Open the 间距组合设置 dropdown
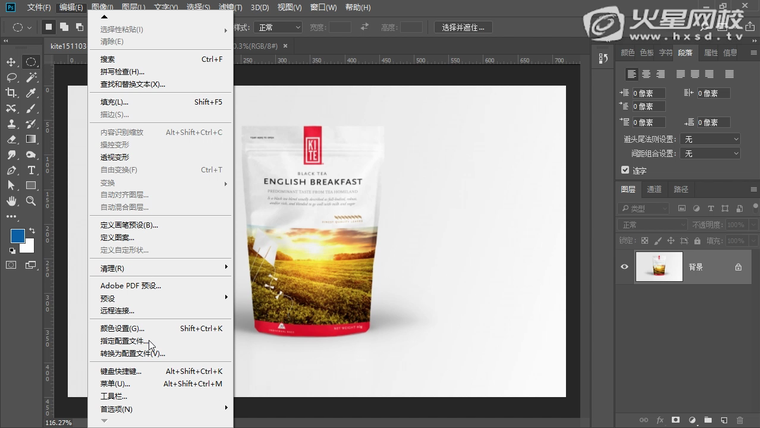 click(710, 153)
